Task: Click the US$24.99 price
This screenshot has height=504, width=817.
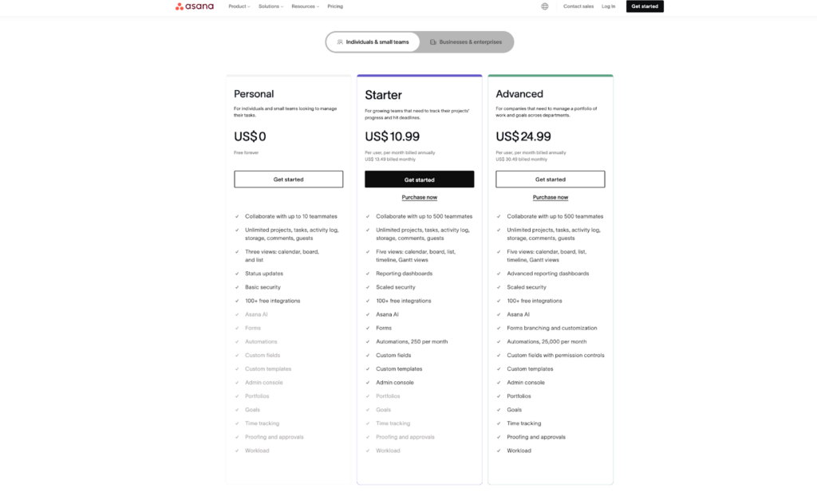Action: pos(523,136)
